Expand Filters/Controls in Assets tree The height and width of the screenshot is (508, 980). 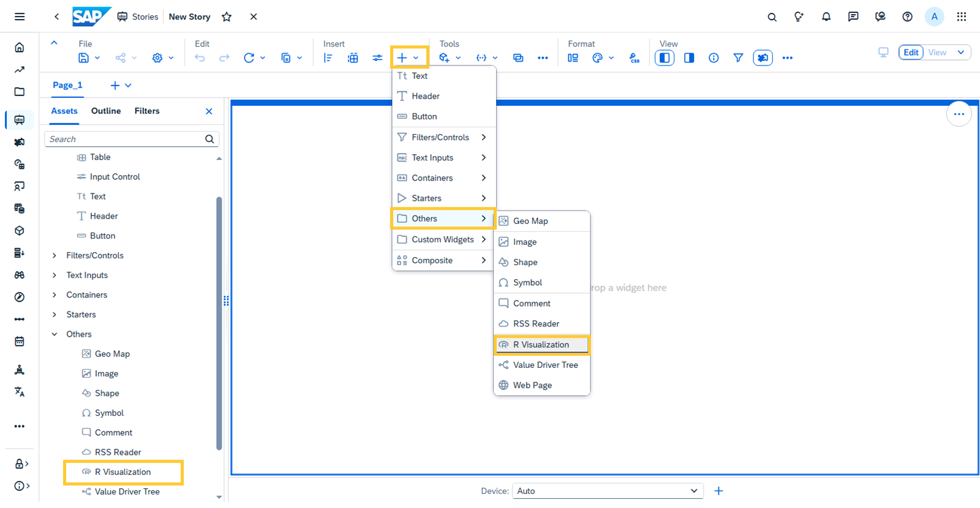click(55, 255)
